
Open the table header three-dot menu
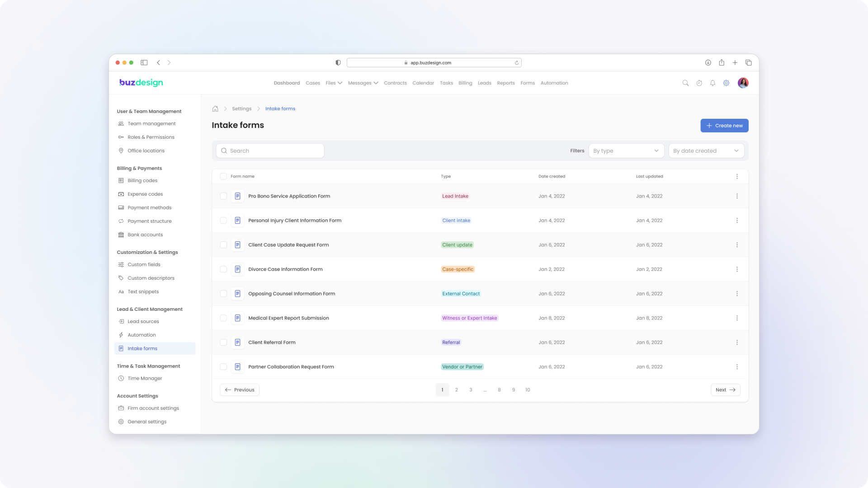click(737, 177)
